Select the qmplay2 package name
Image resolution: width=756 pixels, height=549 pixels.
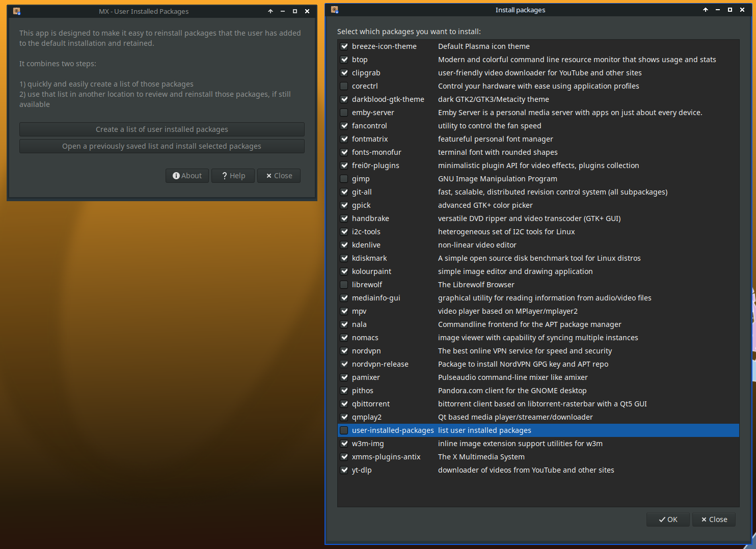point(366,417)
